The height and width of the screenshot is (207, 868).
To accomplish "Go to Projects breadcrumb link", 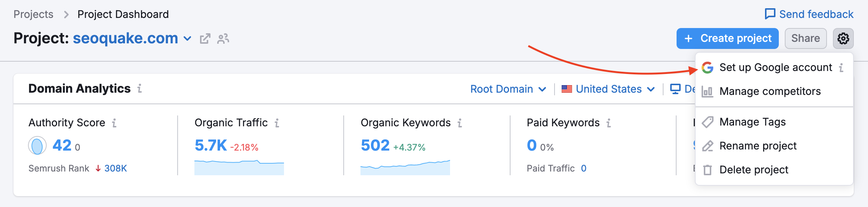I will click(34, 14).
